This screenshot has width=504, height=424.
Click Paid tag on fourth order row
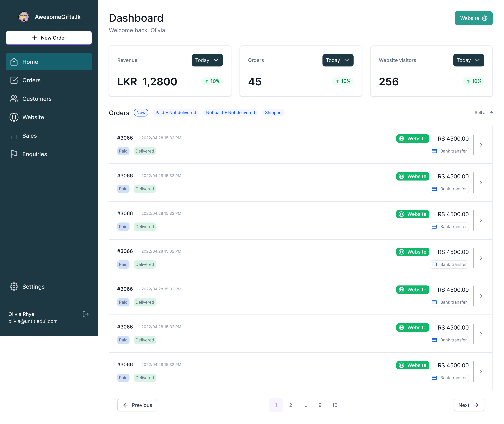(x=123, y=264)
